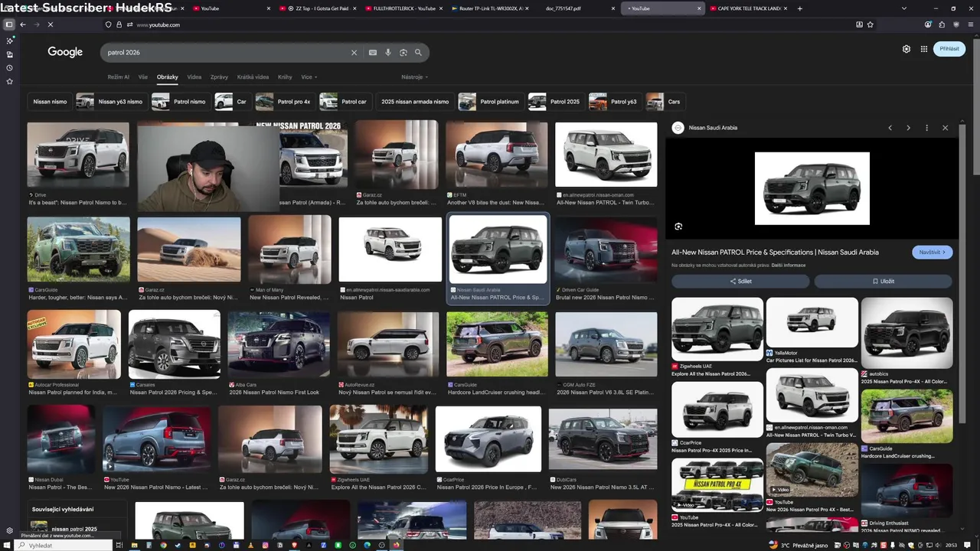Sign in with the Přihlásit button
This screenshot has height=551, width=980.
(949, 49)
